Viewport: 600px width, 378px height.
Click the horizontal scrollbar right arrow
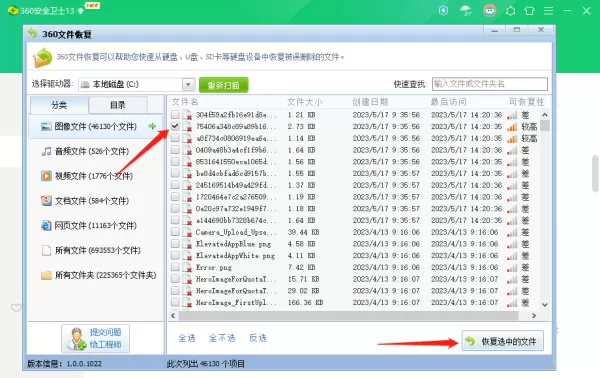[x=534, y=316]
